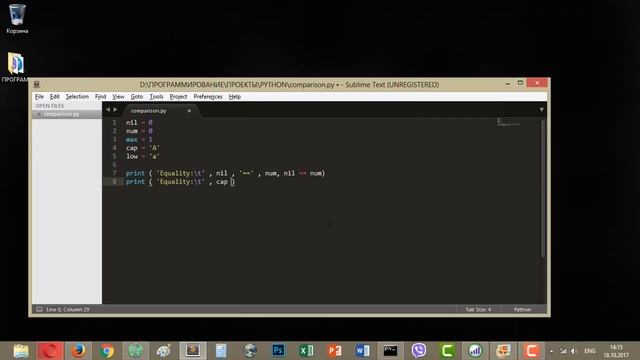Select comparison.py in the Open Files sidebar

point(61,114)
